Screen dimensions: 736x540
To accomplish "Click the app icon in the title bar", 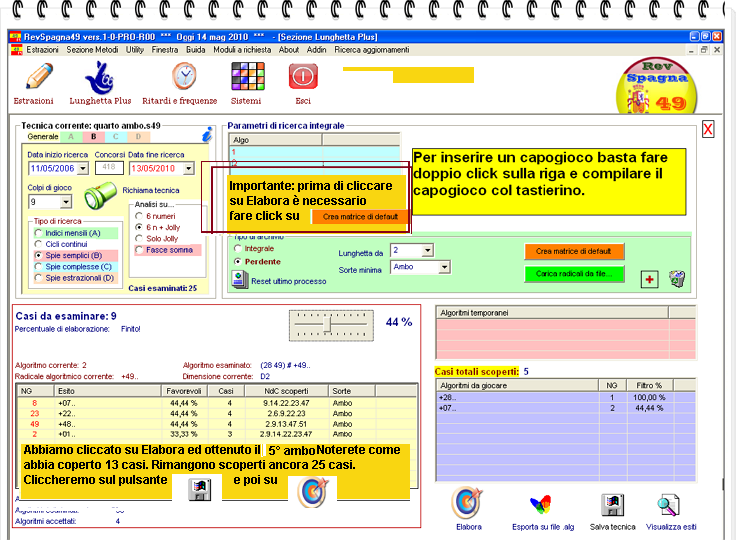I will click(16, 37).
